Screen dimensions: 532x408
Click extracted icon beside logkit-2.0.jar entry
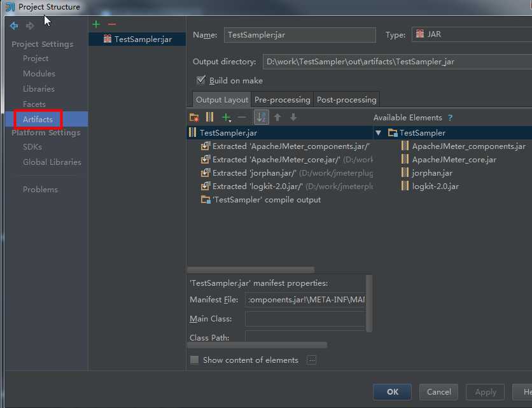(206, 186)
